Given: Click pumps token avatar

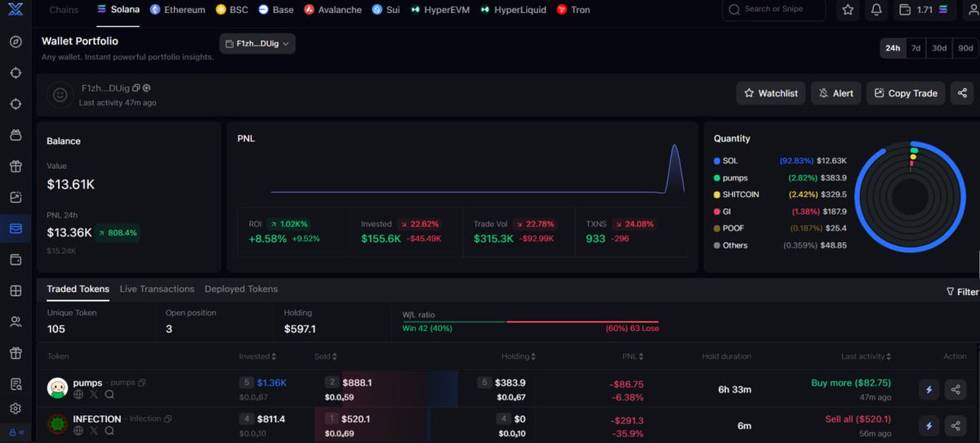Looking at the screenshot, I should click(x=57, y=388).
